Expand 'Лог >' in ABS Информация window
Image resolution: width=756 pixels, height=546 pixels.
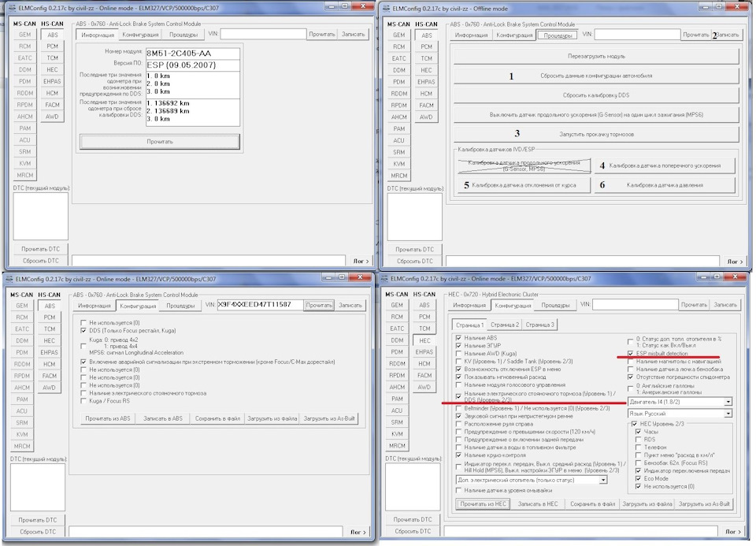361,261
